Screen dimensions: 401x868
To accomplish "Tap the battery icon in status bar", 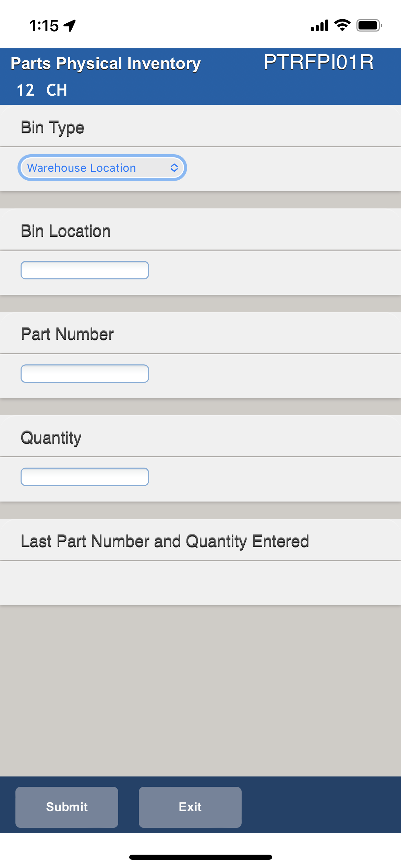I will click(369, 25).
